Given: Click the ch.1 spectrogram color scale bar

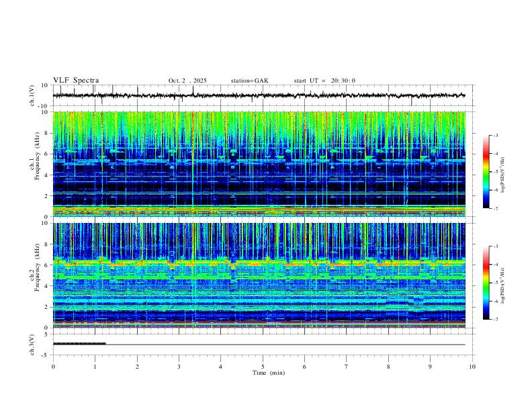Looking at the screenshot, I should point(486,172).
